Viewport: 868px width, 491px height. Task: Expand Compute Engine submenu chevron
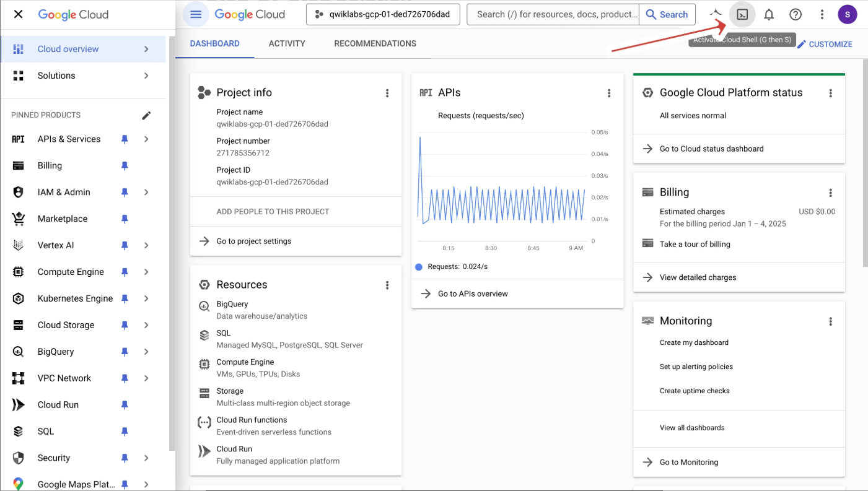click(146, 272)
